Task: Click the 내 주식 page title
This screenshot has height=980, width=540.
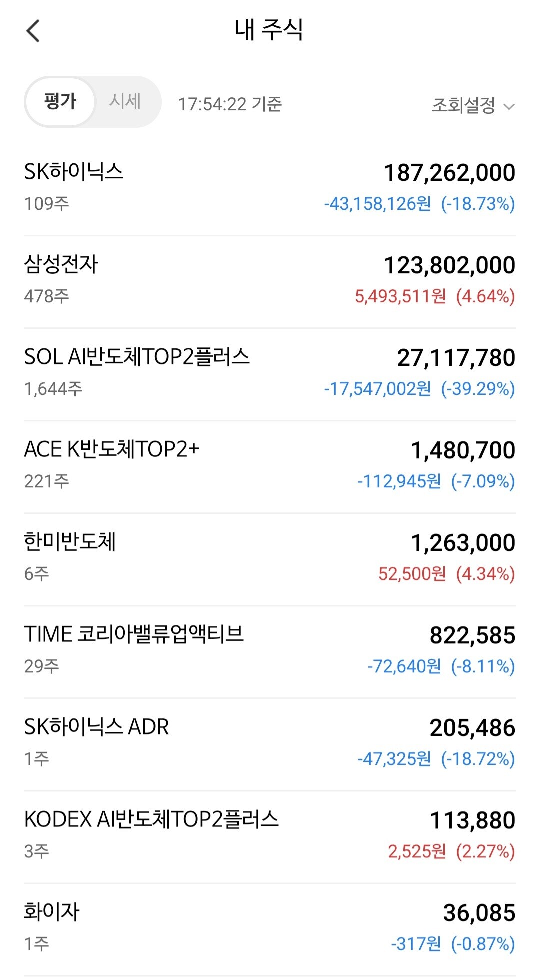Action: coord(269,30)
